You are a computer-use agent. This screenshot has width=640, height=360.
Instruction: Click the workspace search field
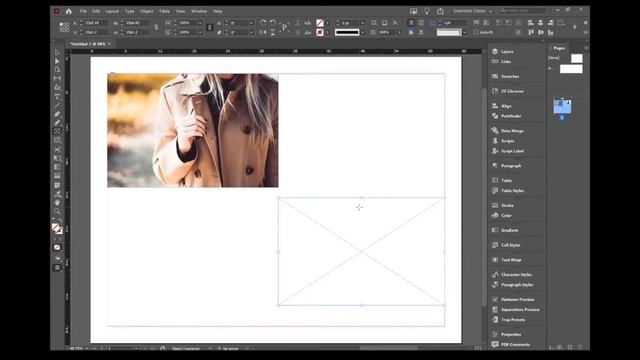pos(523,11)
